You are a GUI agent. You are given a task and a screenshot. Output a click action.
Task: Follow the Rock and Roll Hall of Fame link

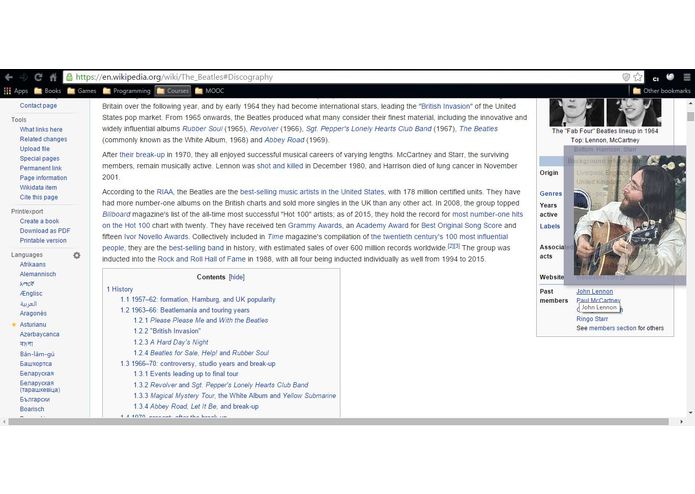[x=202, y=259]
